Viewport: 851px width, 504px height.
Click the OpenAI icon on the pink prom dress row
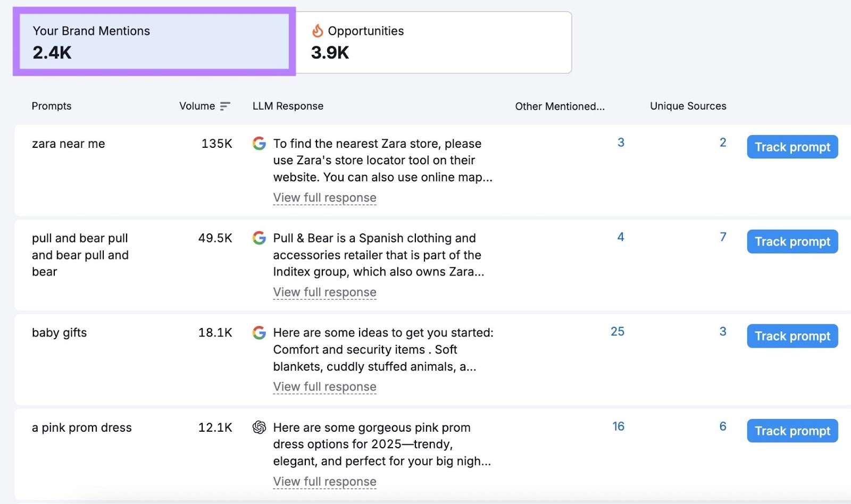259,427
